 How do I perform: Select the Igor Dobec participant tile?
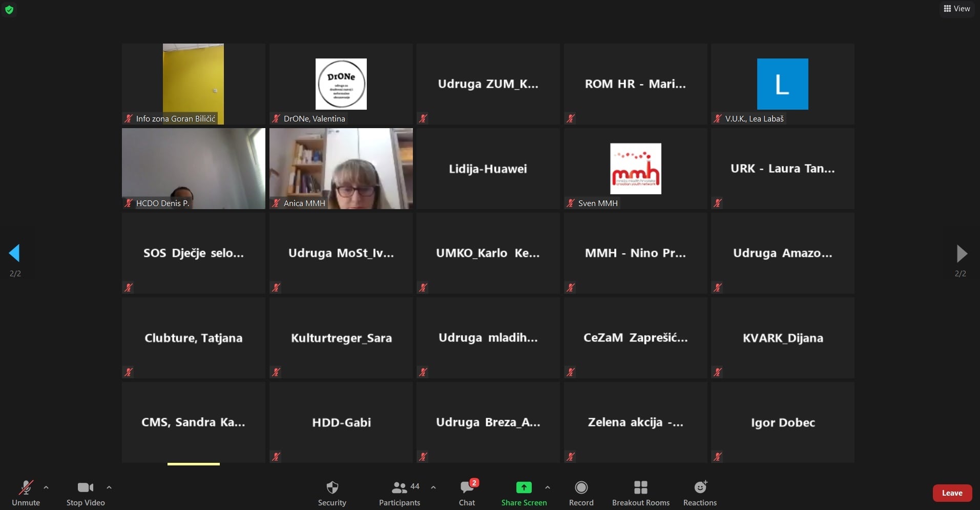(x=783, y=422)
